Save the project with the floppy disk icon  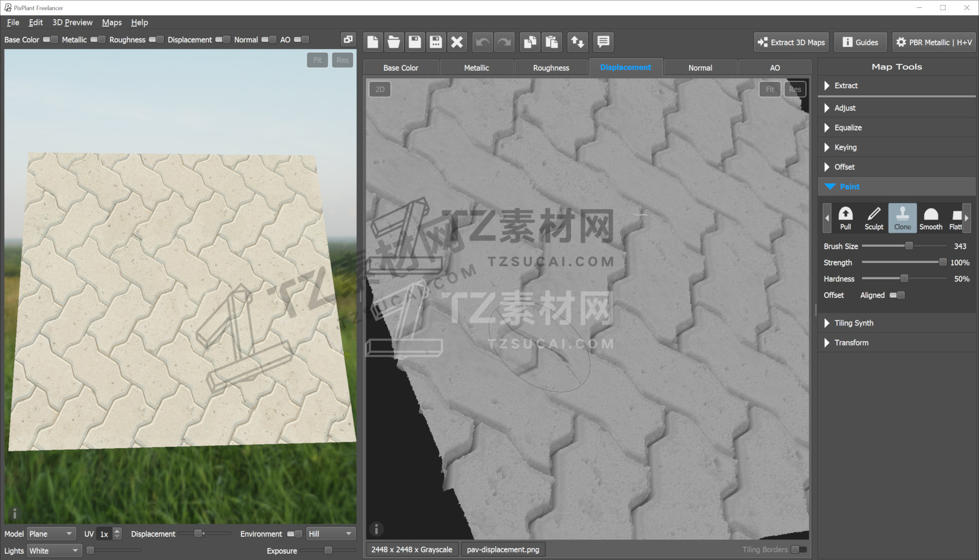tap(415, 42)
